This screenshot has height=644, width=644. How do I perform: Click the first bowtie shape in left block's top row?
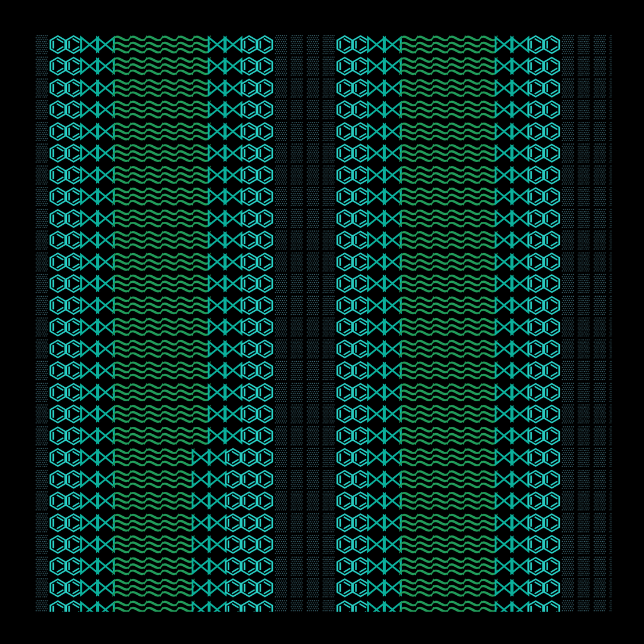(x=89, y=44)
